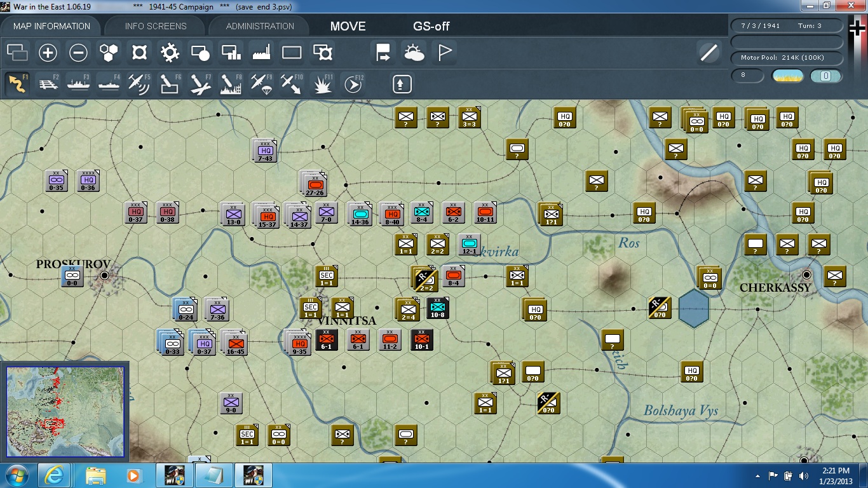Image resolution: width=868 pixels, height=488 pixels.
Task: Click the factory icon in toolbar
Action: pyautogui.click(x=262, y=53)
